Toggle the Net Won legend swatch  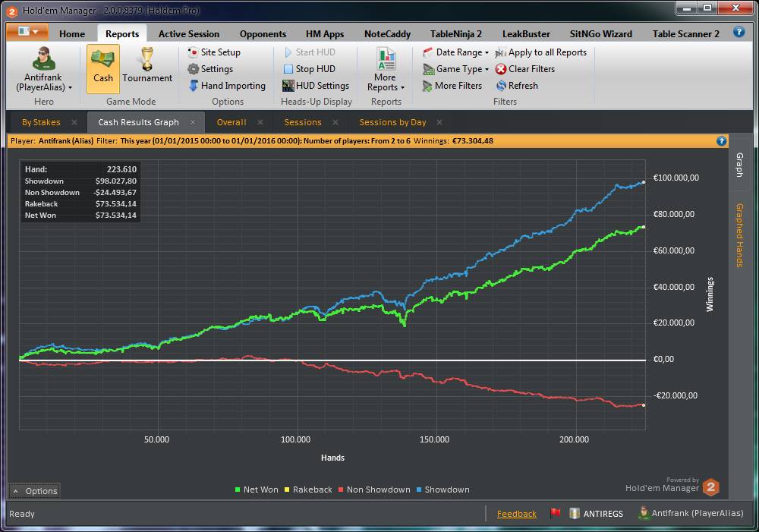pos(238,490)
